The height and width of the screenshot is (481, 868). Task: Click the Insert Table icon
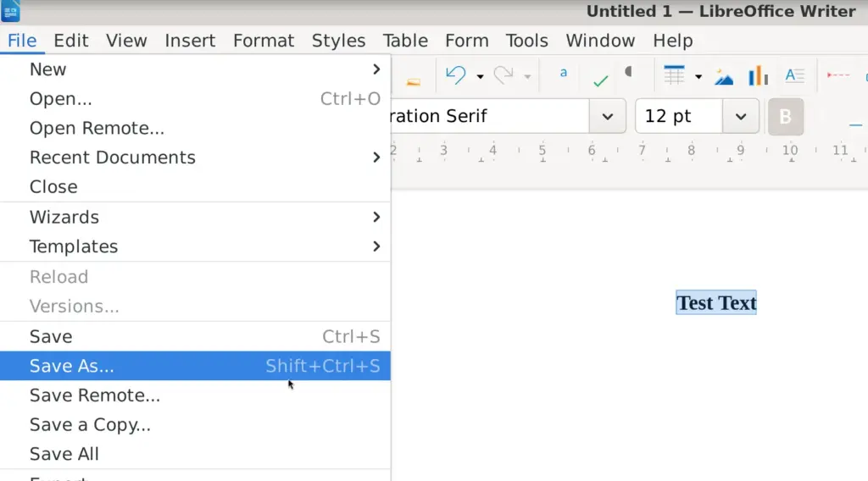pos(674,75)
